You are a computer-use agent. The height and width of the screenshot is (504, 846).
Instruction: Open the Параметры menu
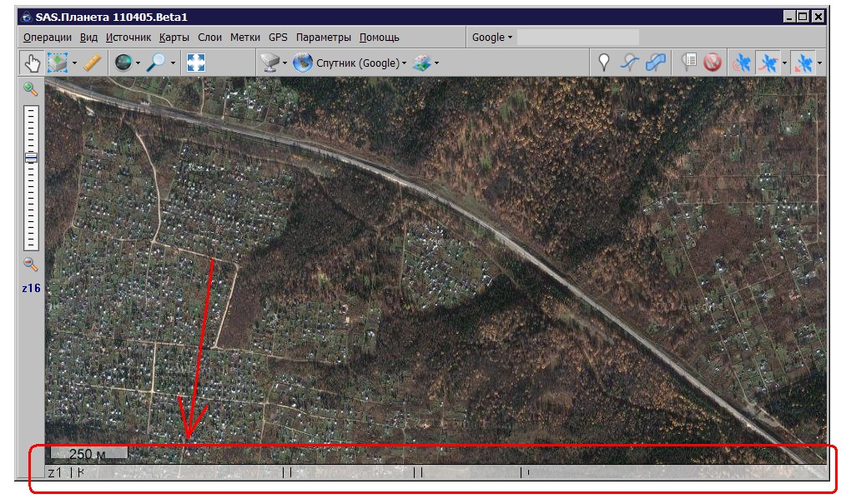pyautogui.click(x=324, y=37)
